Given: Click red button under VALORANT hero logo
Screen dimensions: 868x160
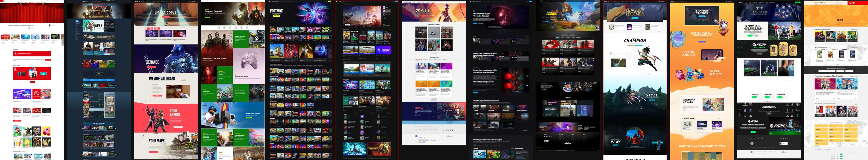Looking at the screenshot, I should [166, 16].
